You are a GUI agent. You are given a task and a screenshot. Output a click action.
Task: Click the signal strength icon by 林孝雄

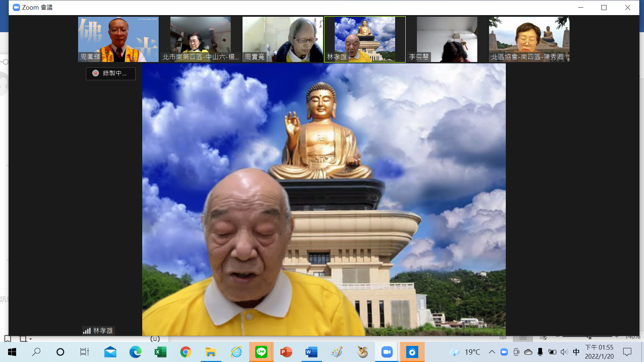[87, 331]
